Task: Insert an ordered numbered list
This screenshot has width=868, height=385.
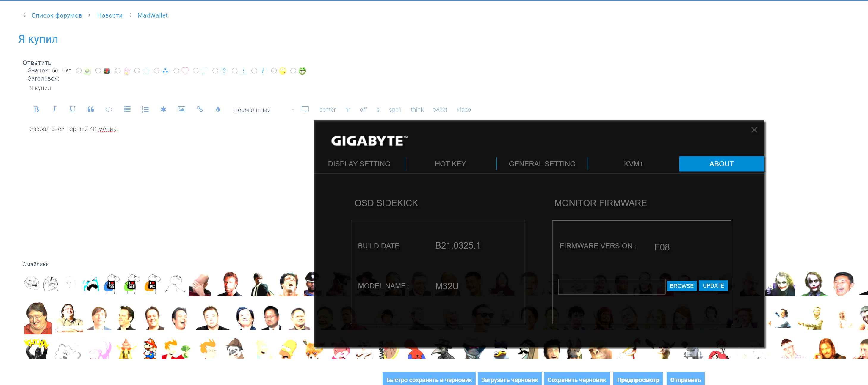Action: 145,109
